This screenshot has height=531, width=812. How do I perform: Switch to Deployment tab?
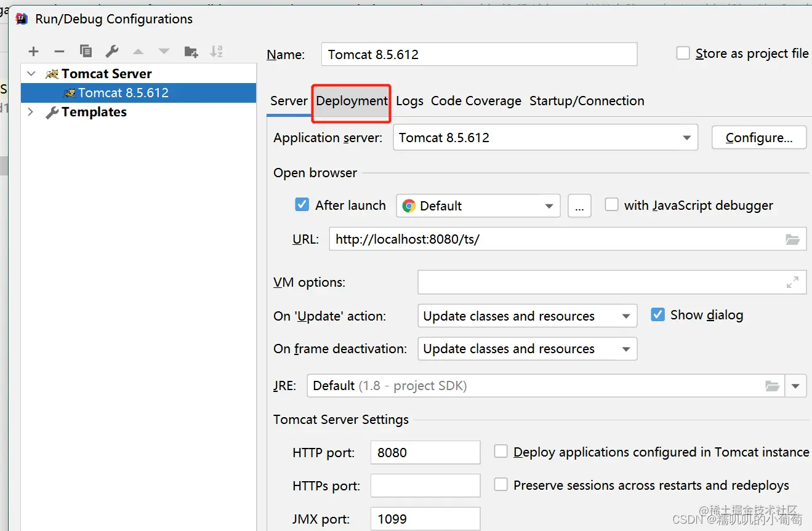point(352,101)
